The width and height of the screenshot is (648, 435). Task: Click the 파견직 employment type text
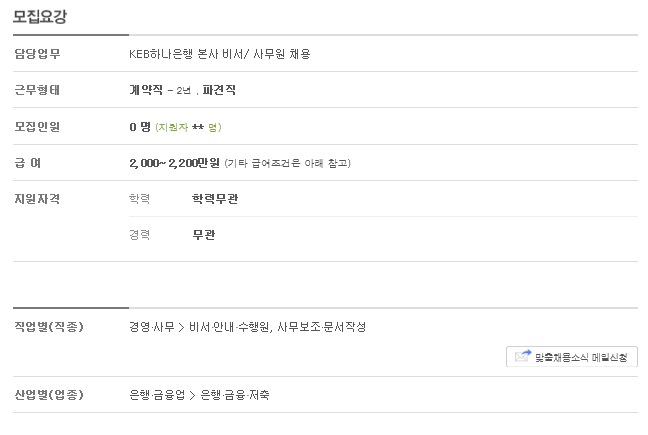[217, 90]
